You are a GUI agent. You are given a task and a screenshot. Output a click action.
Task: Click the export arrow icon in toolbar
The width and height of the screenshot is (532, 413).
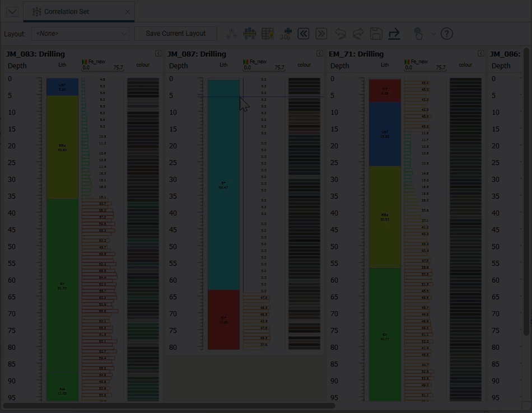(394, 34)
